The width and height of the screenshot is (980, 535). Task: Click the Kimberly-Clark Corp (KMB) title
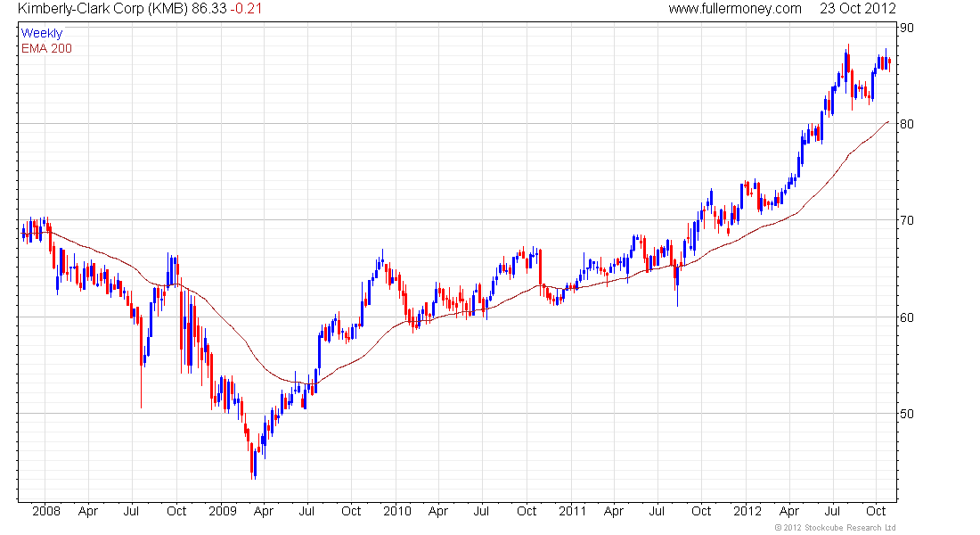(x=103, y=9)
